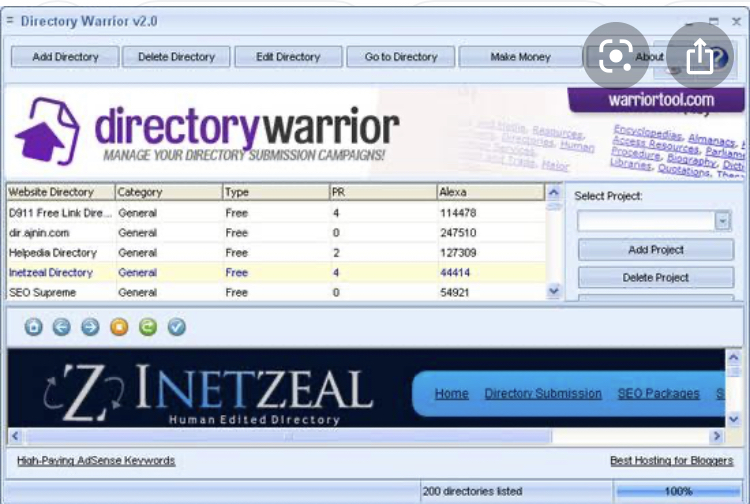Click the Delete Directory button

176,57
